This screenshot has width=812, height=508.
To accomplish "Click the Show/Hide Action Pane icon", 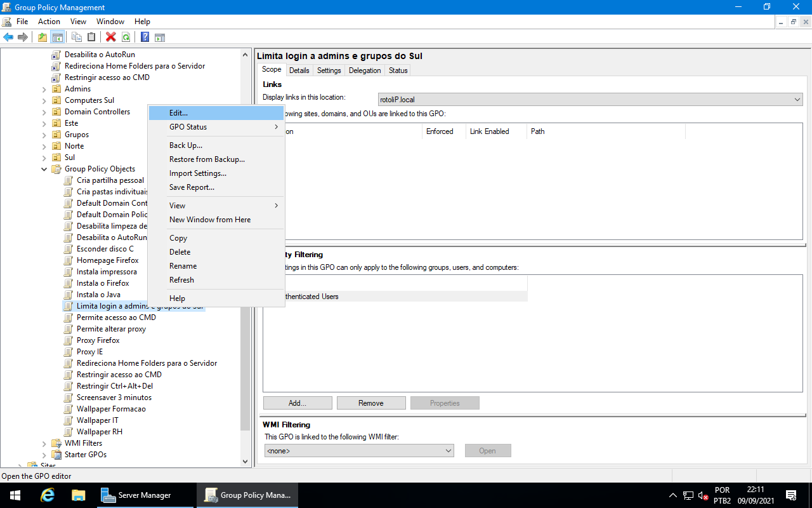I will [x=160, y=37].
